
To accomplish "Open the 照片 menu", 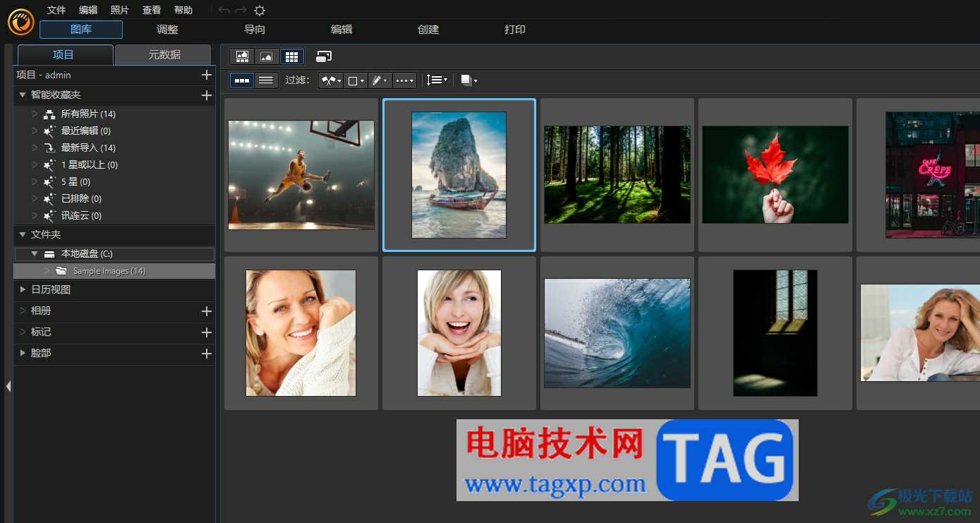I will tap(120, 10).
